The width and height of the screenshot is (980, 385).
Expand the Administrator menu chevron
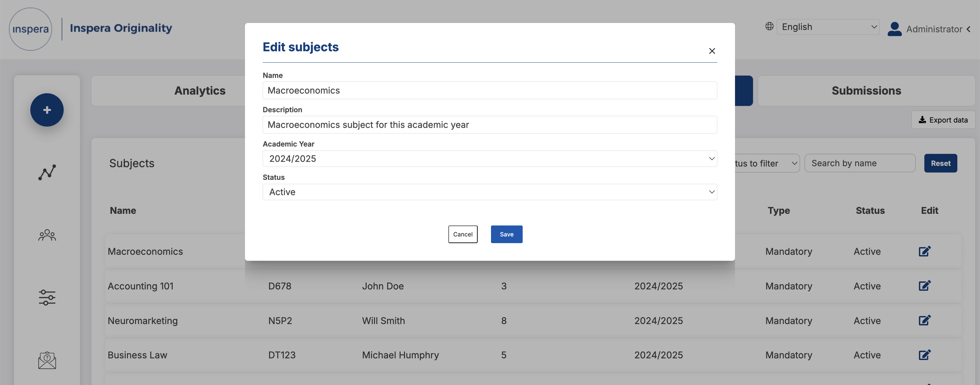tap(968, 29)
